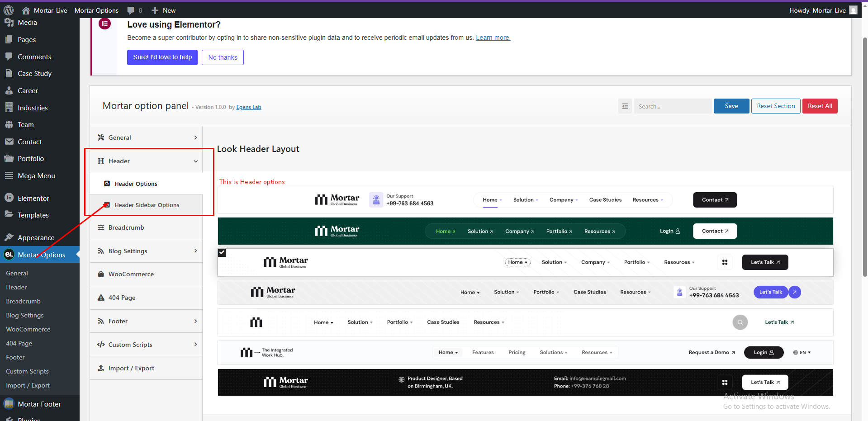Click the Import / Export upload icon
Image resolution: width=868 pixels, height=421 pixels.
tap(101, 368)
